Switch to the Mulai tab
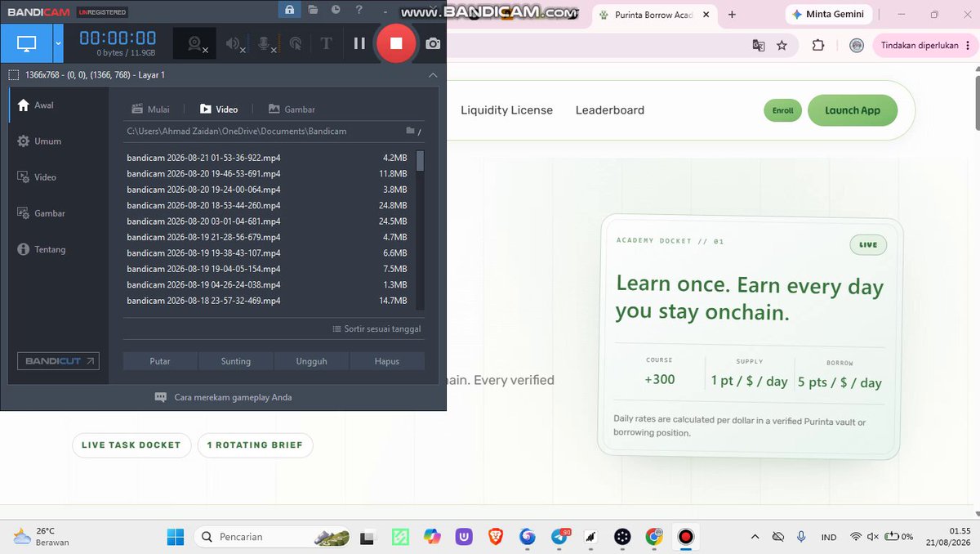 point(151,109)
